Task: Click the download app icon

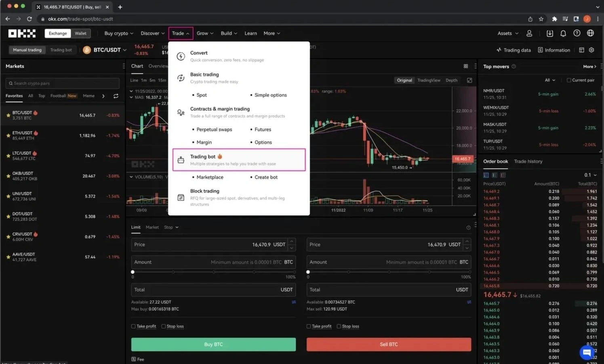Action: click(549, 34)
